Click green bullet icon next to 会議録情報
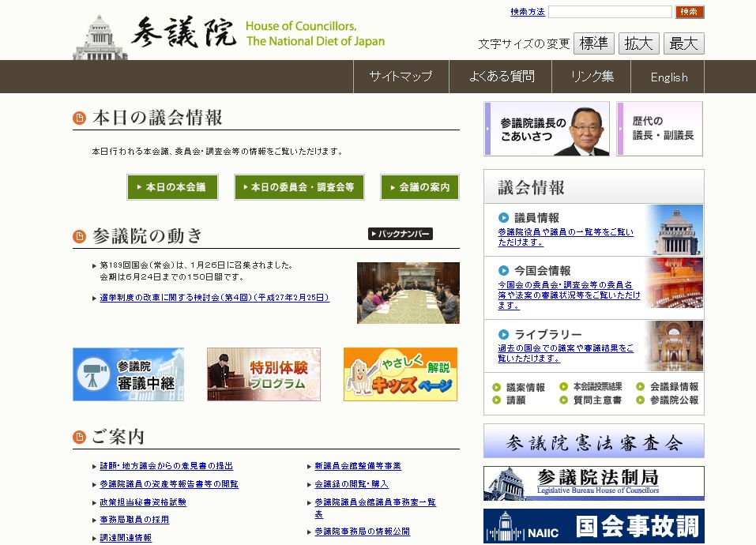 click(x=641, y=386)
